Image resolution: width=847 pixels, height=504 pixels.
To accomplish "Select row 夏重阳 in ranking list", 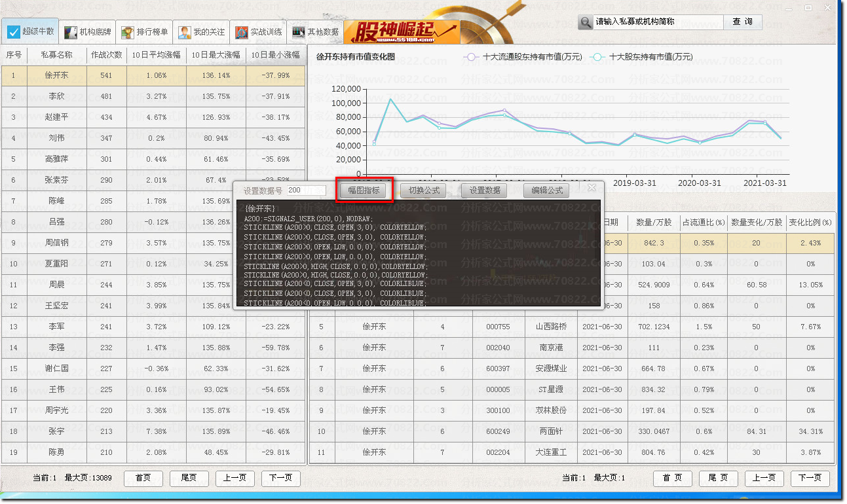I will [153, 264].
